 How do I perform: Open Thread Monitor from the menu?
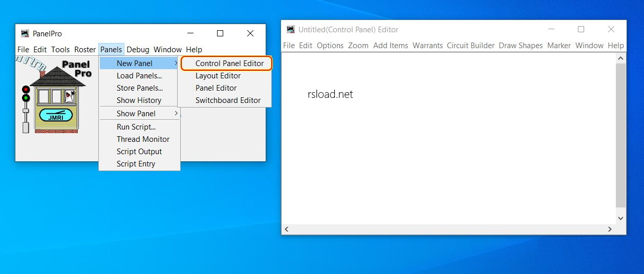[143, 139]
